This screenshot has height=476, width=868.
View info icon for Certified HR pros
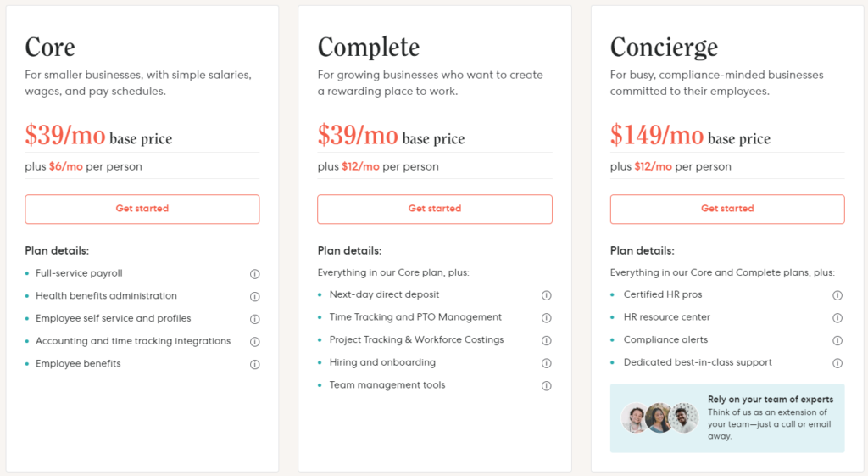point(837,295)
